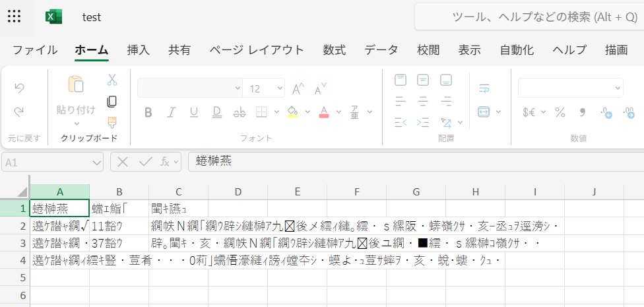Align text to middle vertically
This screenshot has height=307, width=644.
423,80
